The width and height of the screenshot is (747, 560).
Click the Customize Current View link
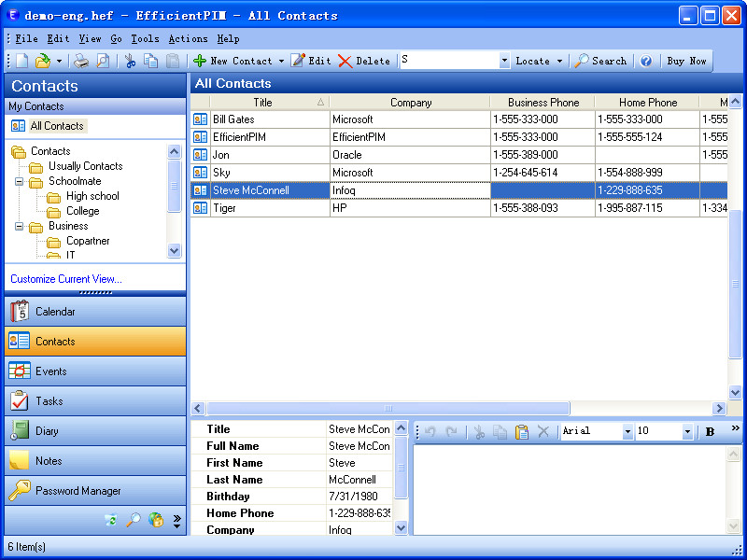click(66, 279)
